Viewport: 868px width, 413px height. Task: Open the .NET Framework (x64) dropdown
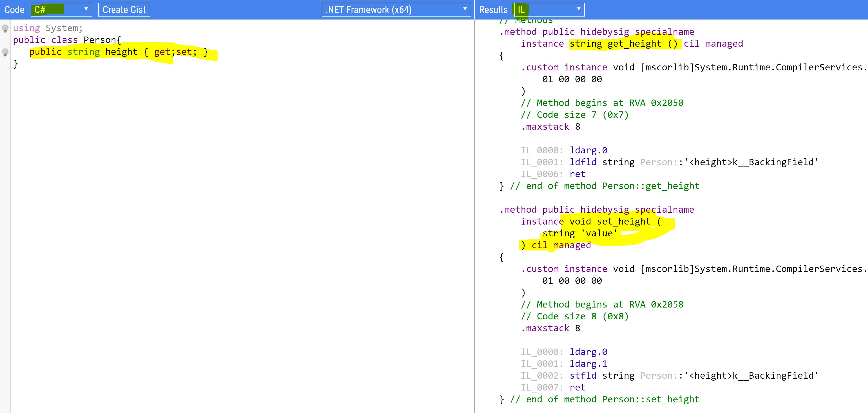396,9
